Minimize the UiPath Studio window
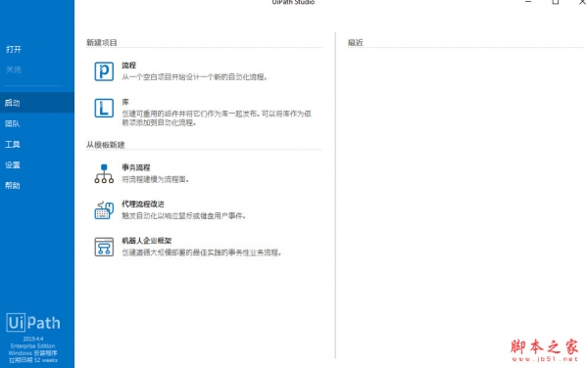Viewport: 588px width, 368px height. (528, 2)
